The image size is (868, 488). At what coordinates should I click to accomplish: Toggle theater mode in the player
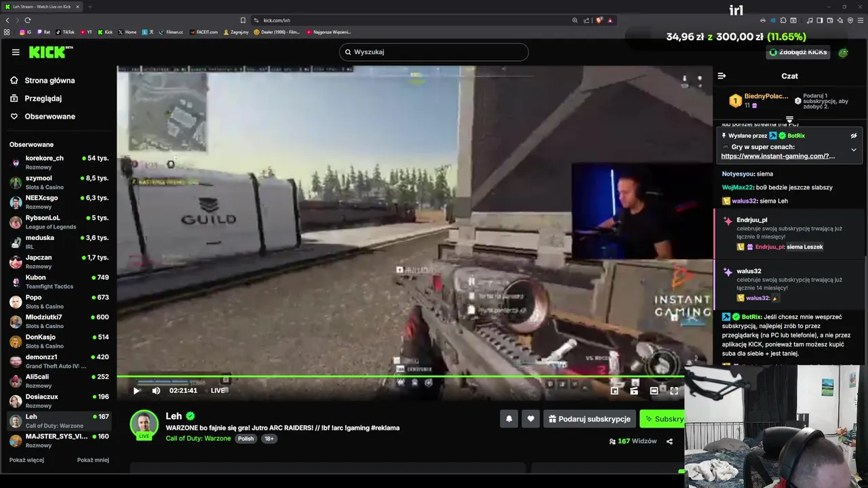tap(654, 390)
